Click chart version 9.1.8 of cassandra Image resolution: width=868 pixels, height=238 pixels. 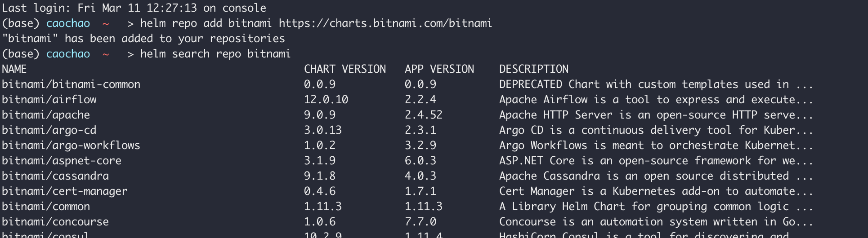pos(320,176)
